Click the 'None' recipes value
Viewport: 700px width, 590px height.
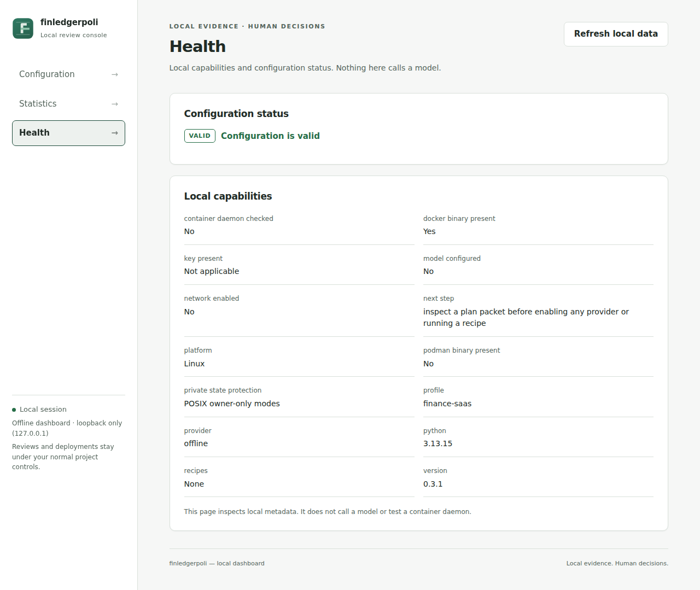[x=194, y=484]
